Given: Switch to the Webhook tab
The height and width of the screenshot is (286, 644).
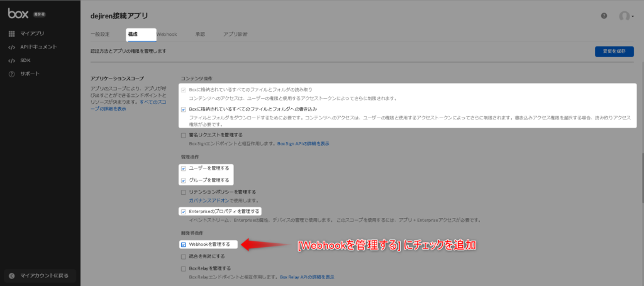Looking at the screenshot, I should point(167,35).
